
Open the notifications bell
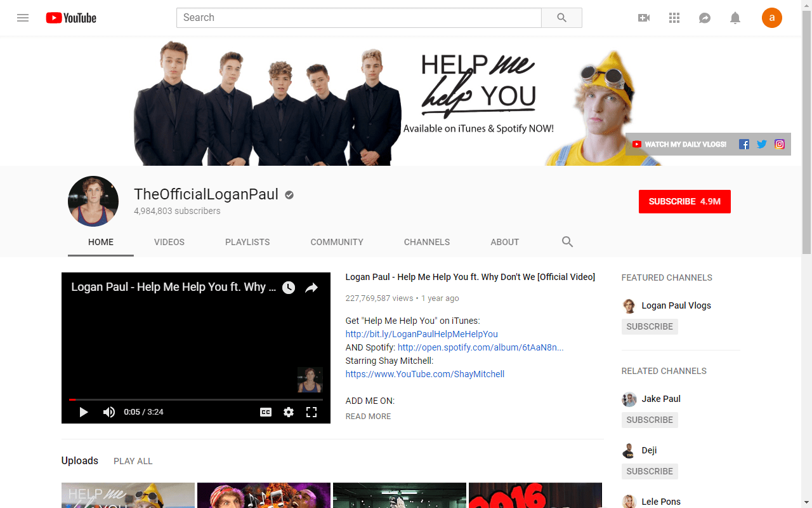click(x=735, y=18)
